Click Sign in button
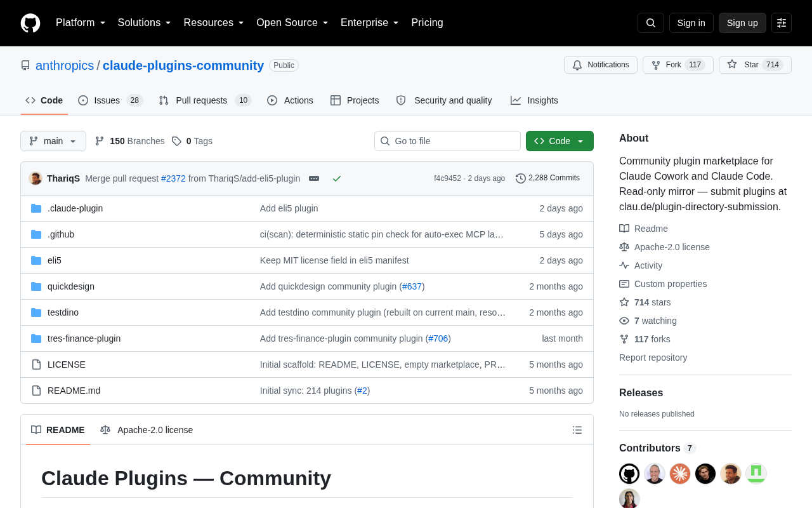This screenshot has width=812, height=508. (691, 23)
